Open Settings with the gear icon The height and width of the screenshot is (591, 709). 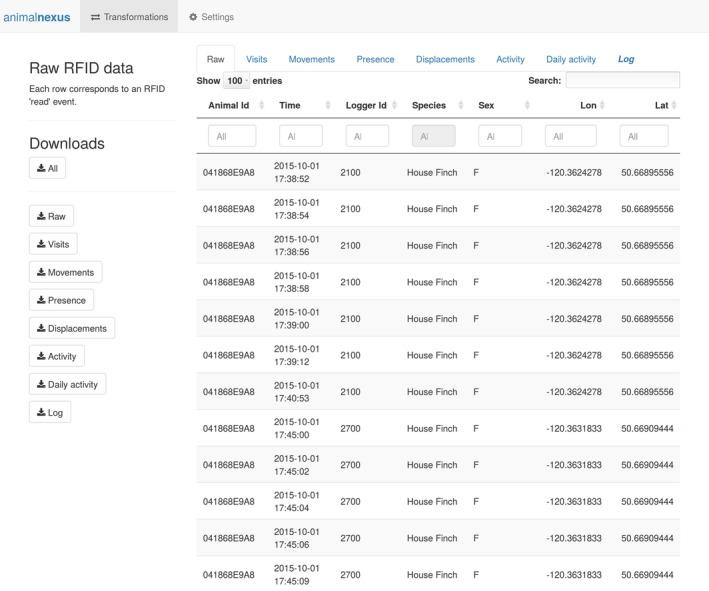click(211, 17)
